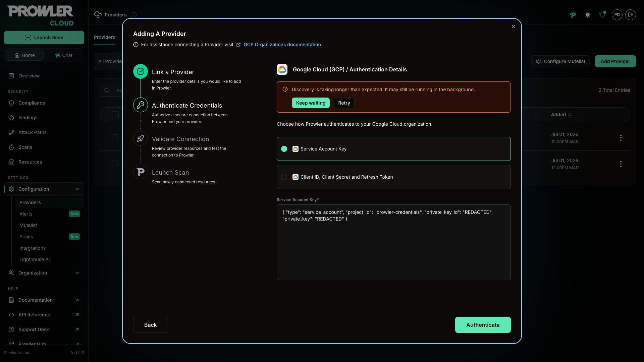The image size is (644, 362).
Task: Select Client ID, Client Secret and Refresh Token
Action: point(394,177)
